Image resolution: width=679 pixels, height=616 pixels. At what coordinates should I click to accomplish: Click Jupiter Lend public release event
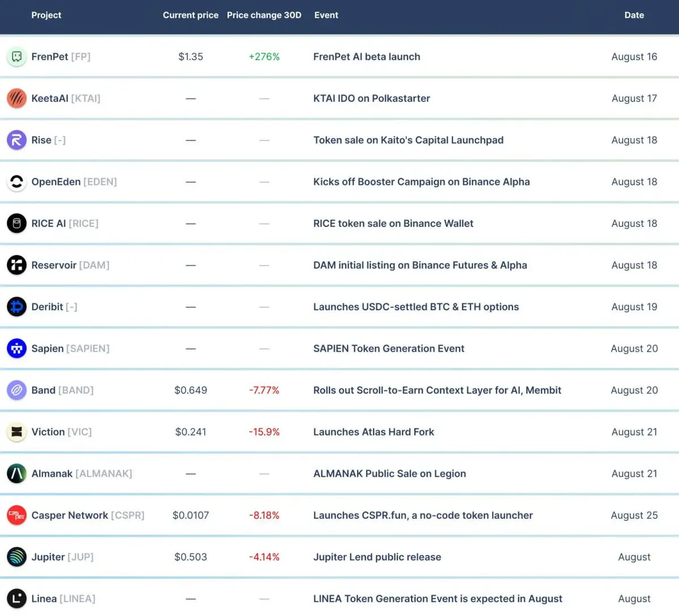(377, 557)
